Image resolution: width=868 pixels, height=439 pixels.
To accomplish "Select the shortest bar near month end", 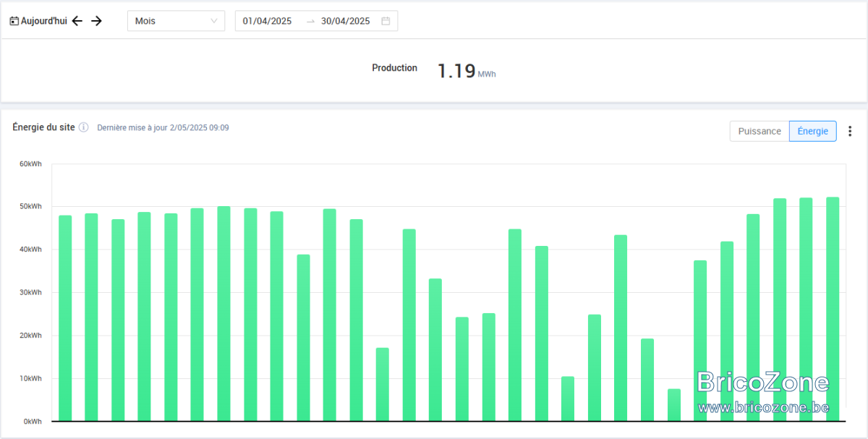I will click(674, 405).
